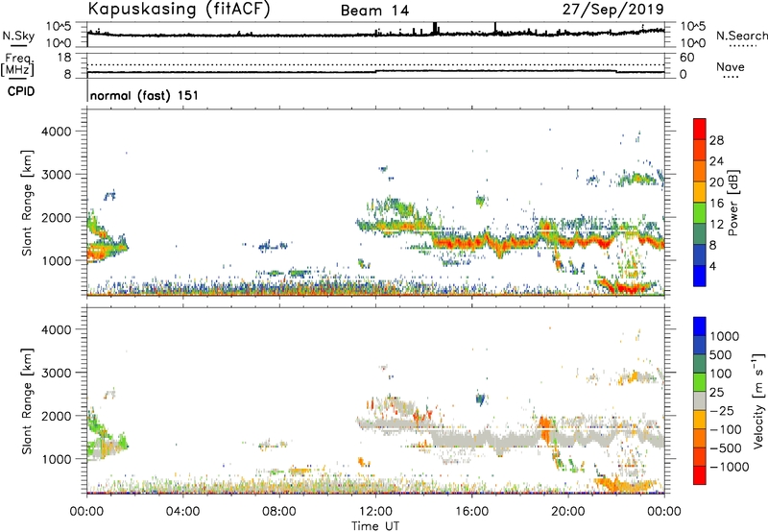Click the 4 tick on power colorbar
Viewport: 768px width, 532px height.
[x=712, y=266]
